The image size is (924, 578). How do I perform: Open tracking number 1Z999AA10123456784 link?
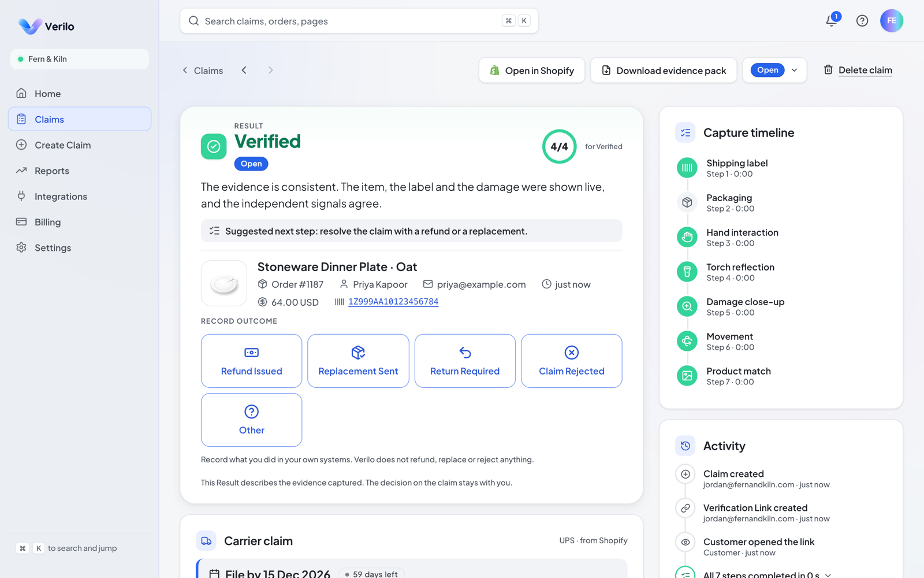tap(393, 302)
